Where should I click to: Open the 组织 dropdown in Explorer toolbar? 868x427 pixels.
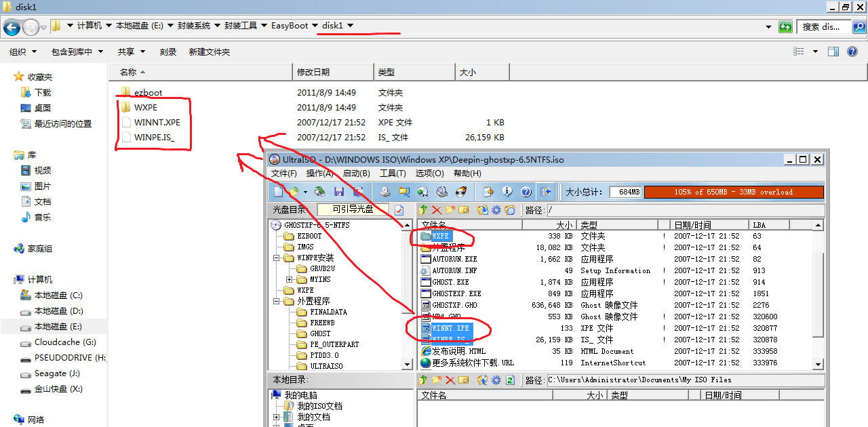(22, 52)
